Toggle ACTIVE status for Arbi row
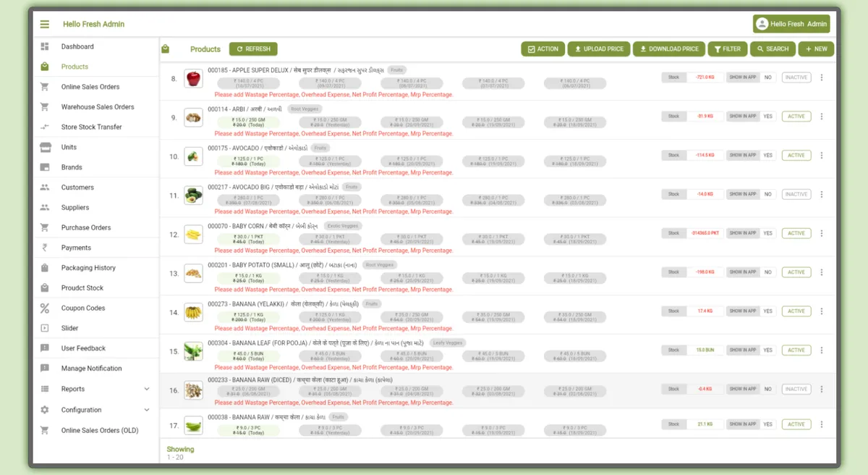868x475 pixels. pyautogui.click(x=796, y=117)
